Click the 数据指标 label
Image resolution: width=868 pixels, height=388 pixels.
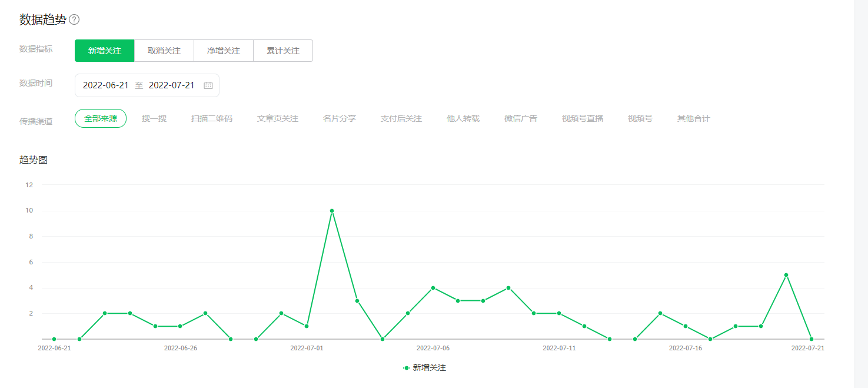point(36,49)
